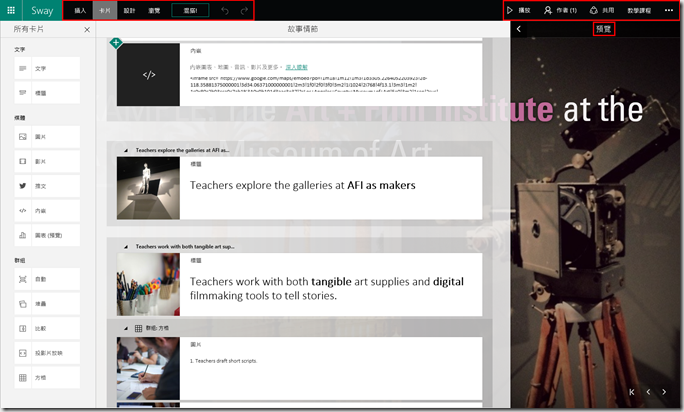Select the gallery mannequin image thumbnail
684x412 pixels.
click(148, 188)
